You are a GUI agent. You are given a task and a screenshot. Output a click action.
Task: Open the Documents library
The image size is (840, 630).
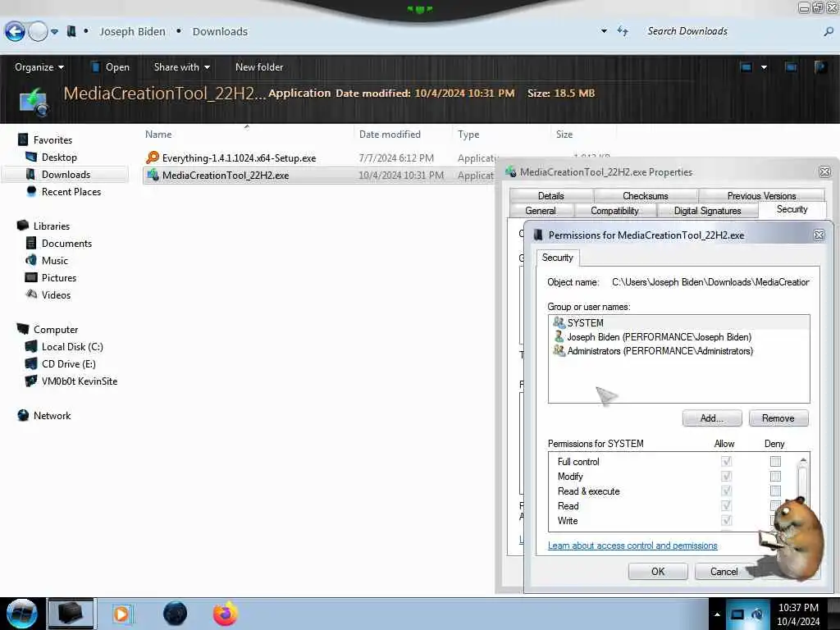pyautogui.click(x=66, y=243)
